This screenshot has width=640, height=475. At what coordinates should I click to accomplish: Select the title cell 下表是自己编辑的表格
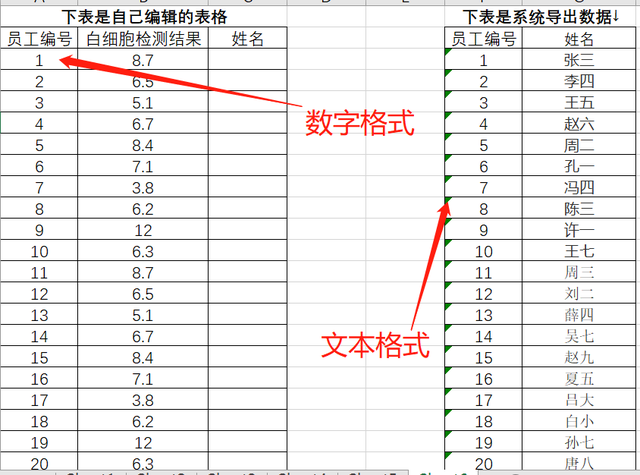pyautogui.click(x=144, y=17)
